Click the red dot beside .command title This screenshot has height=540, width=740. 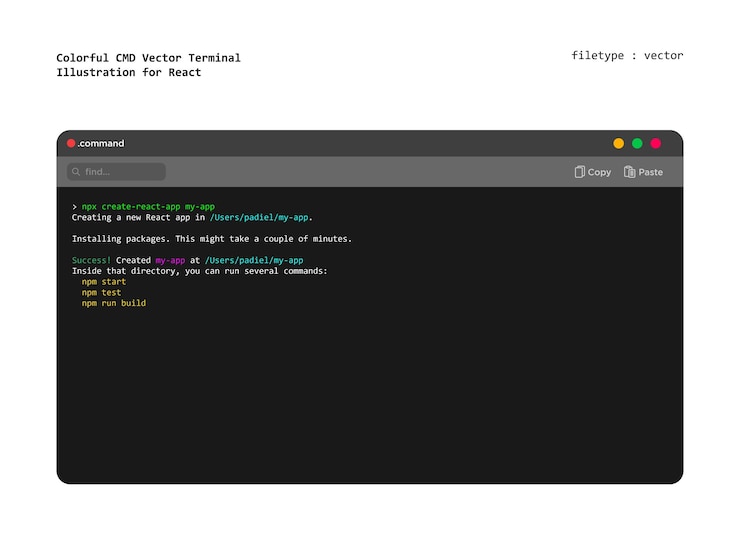coord(71,143)
